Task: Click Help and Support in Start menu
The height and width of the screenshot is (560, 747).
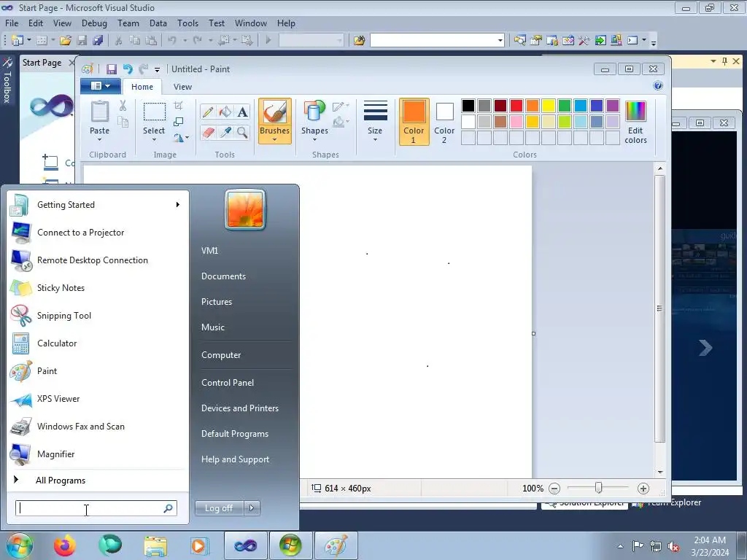Action: pyautogui.click(x=235, y=459)
